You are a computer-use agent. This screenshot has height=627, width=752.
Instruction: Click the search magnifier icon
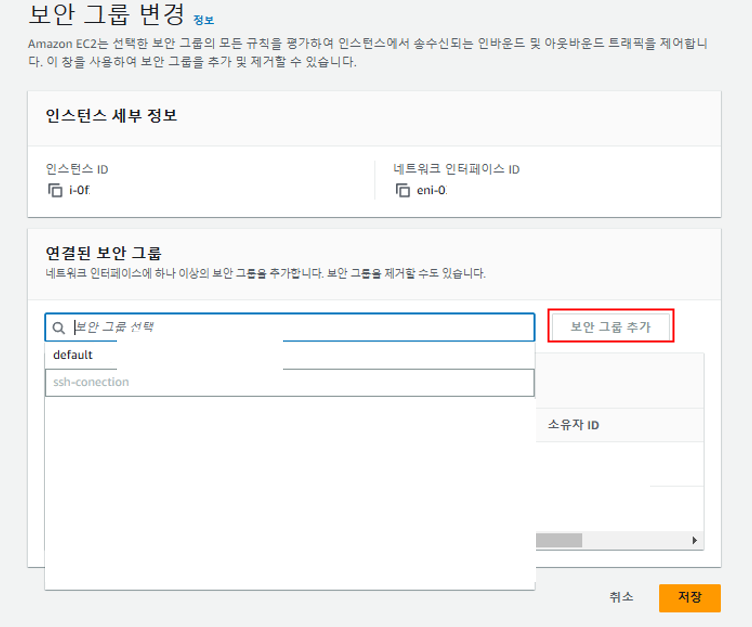click(x=59, y=328)
